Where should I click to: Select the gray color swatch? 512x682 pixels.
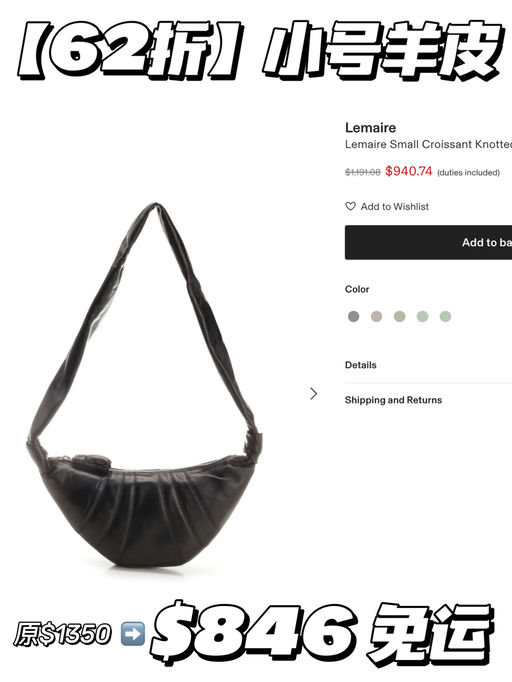click(x=354, y=316)
